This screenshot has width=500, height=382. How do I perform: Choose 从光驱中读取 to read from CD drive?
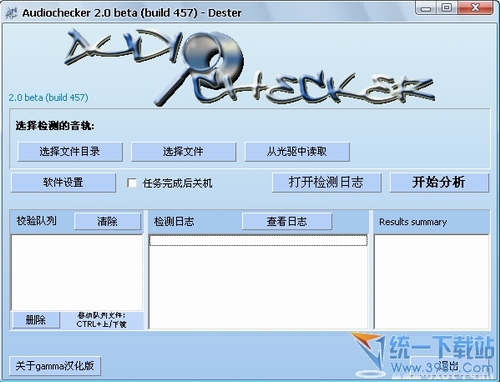(297, 152)
